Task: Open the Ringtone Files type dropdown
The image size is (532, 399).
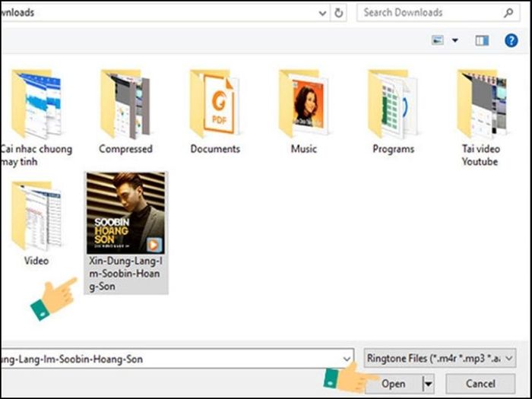Action: click(440, 358)
